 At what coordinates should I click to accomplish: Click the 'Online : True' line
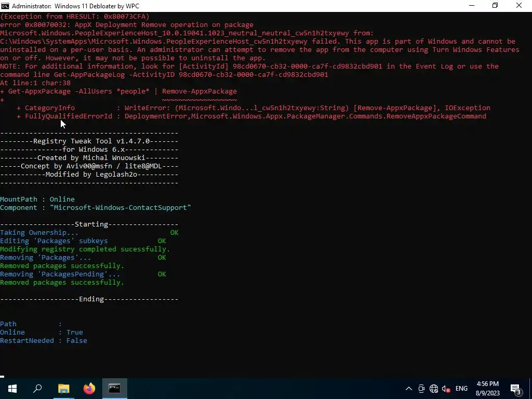(42, 332)
